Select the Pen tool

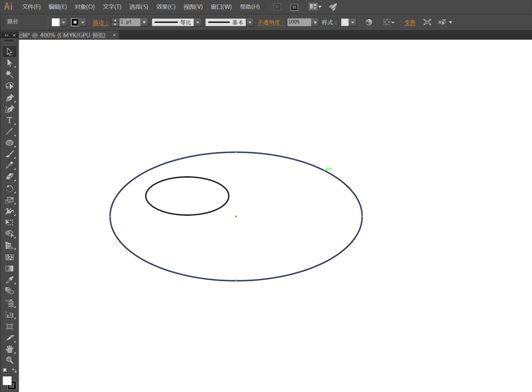click(9, 98)
